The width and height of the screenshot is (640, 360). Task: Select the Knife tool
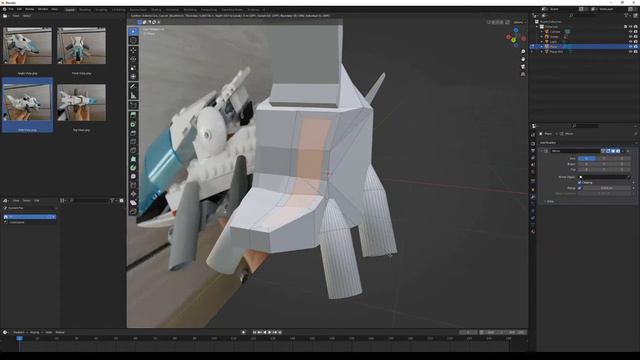tap(133, 150)
